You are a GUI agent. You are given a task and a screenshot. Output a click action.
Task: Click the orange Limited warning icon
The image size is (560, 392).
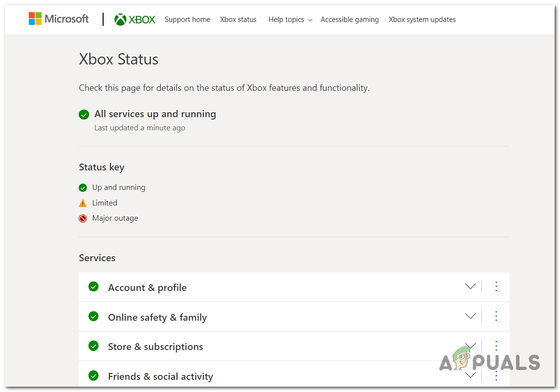[83, 203]
